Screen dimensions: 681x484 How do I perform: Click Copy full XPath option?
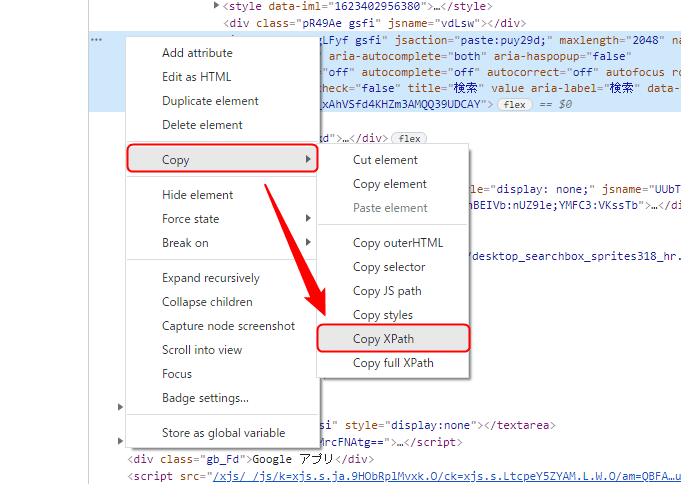tap(393, 363)
